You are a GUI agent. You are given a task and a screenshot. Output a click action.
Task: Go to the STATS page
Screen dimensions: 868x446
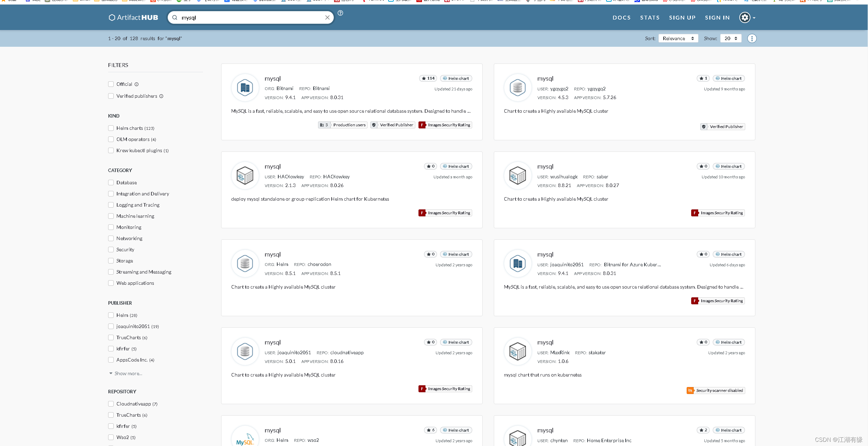pos(650,17)
